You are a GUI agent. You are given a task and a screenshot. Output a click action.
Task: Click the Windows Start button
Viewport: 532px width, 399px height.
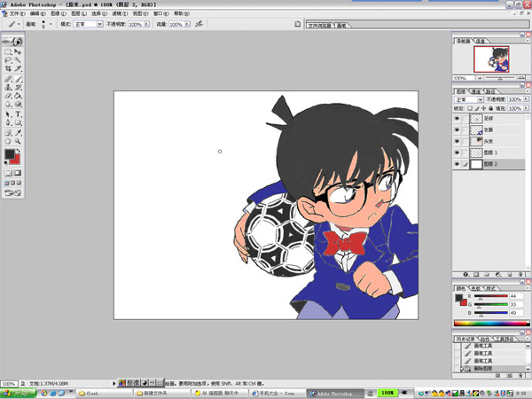click(19, 393)
